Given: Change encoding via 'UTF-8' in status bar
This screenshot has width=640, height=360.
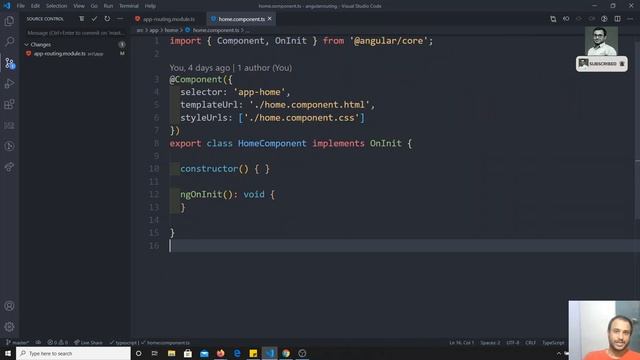Looking at the screenshot, I should pyautogui.click(x=513, y=342).
